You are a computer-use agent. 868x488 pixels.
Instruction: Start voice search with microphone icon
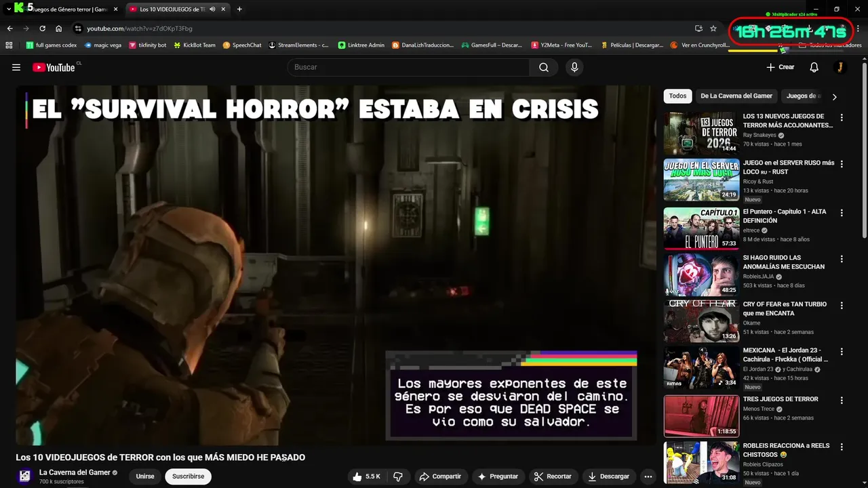574,67
